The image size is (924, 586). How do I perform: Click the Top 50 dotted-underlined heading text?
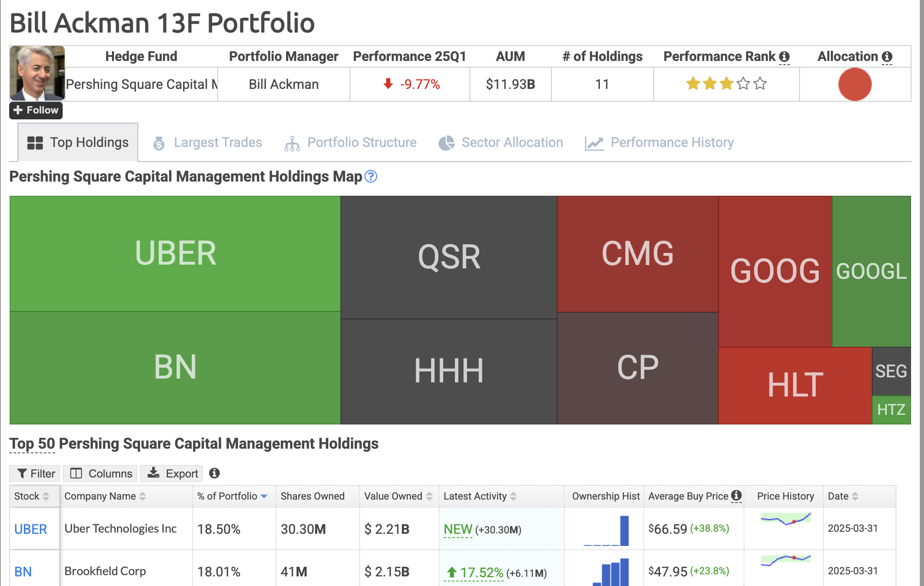32,444
